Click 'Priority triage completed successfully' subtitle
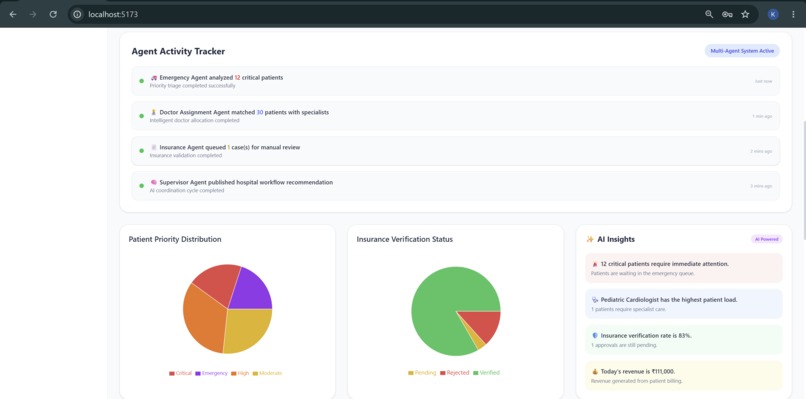The height and width of the screenshot is (399, 806). click(193, 86)
